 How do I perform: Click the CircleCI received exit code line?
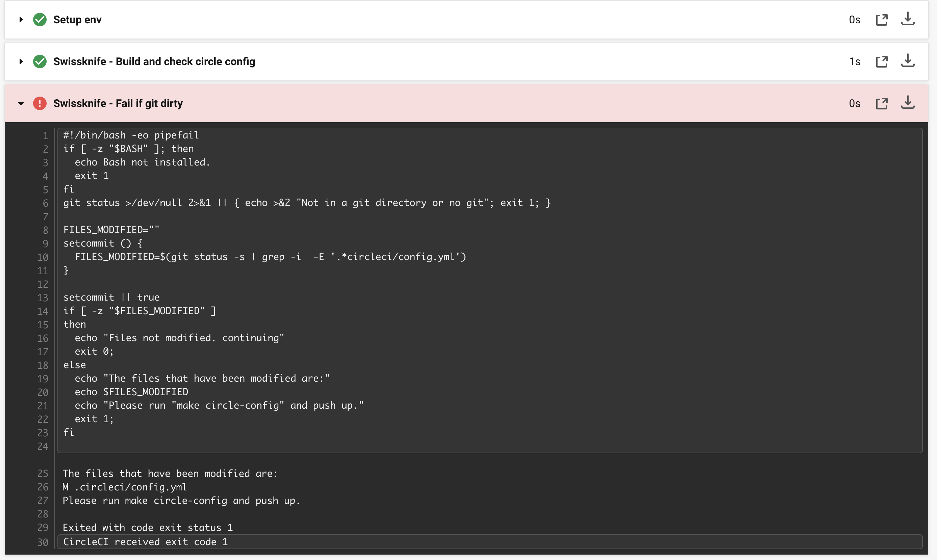[145, 541]
